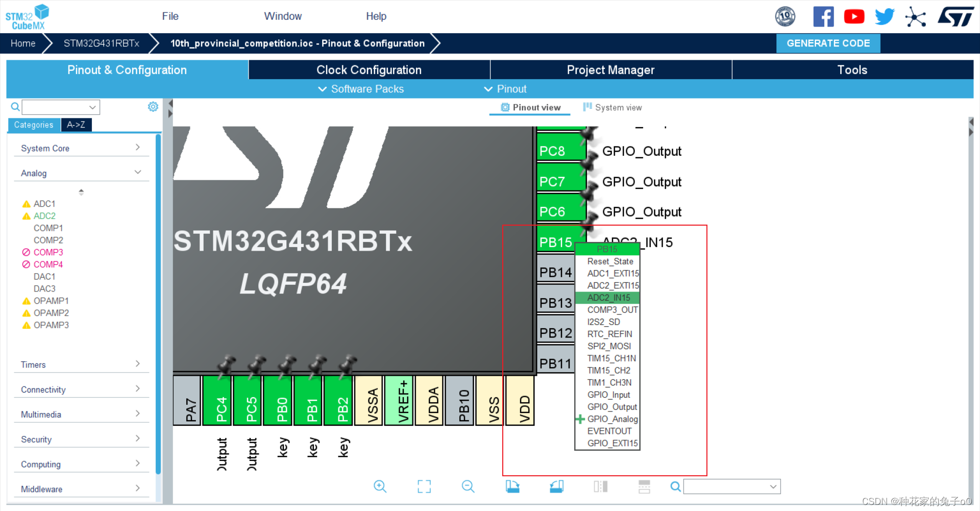Open the File menu
The image size is (980, 511).
point(170,16)
